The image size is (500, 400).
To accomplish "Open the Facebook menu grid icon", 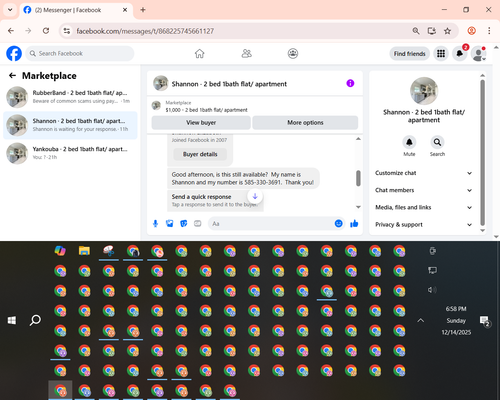I will 441,54.
